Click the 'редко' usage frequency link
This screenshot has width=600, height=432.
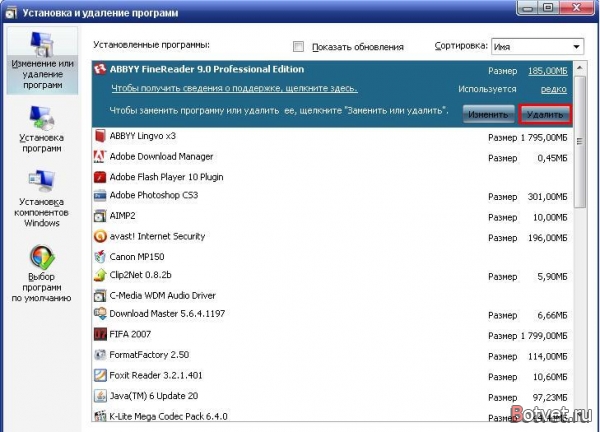554,89
